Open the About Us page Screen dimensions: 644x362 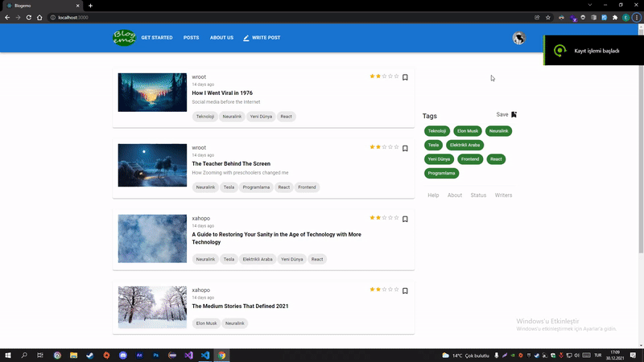click(x=221, y=38)
